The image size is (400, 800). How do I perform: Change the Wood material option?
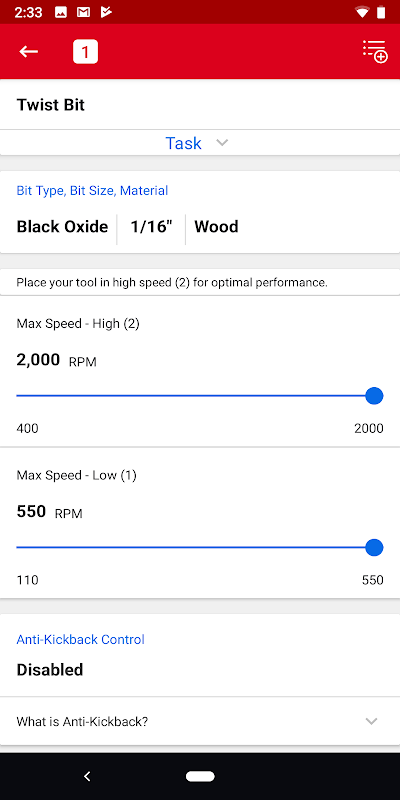click(216, 227)
